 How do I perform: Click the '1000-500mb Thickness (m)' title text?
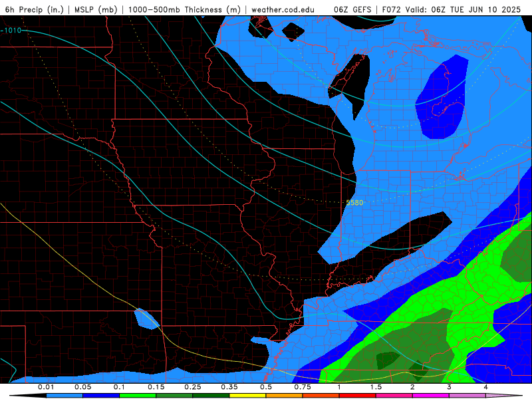[x=185, y=10]
